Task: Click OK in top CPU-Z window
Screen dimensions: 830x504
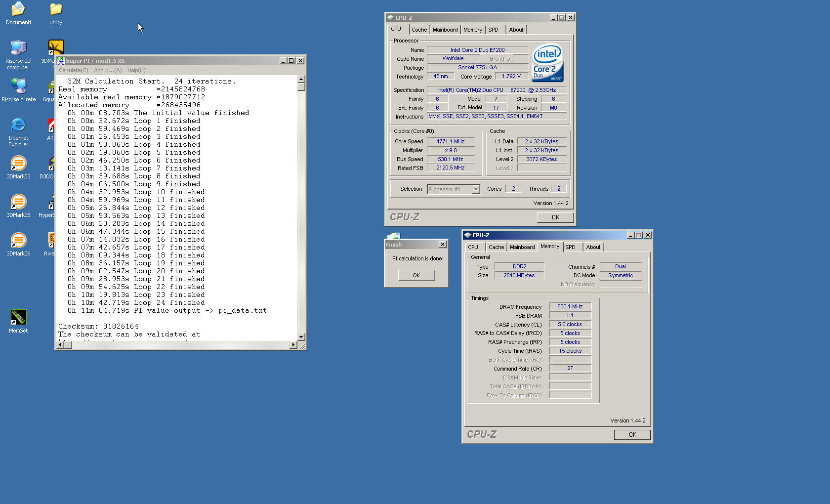Action: click(x=555, y=217)
